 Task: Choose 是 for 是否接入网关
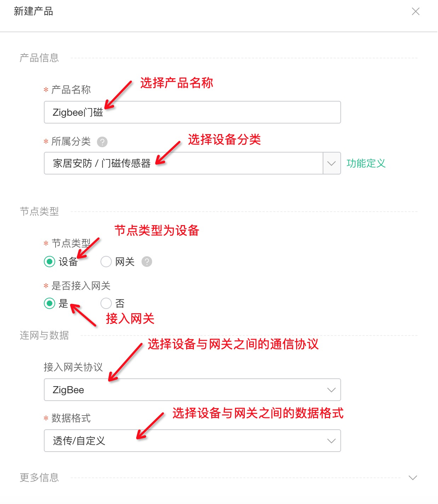pos(50,303)
